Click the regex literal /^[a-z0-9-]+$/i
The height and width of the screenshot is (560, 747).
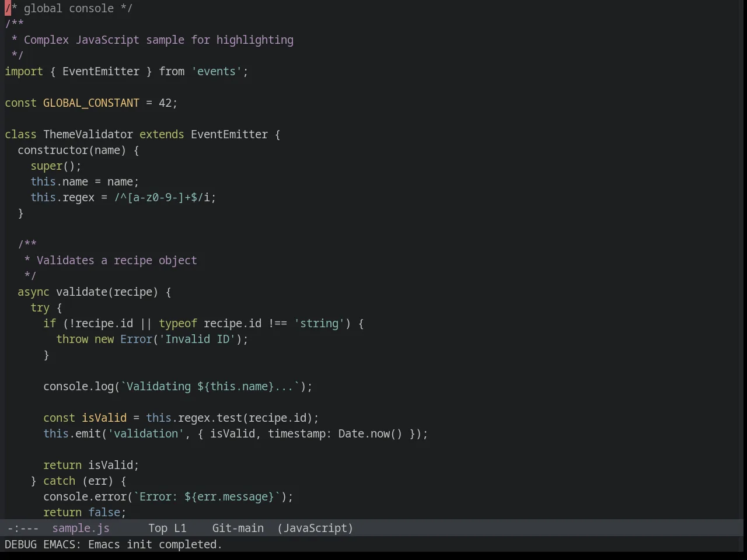point(162,197)
